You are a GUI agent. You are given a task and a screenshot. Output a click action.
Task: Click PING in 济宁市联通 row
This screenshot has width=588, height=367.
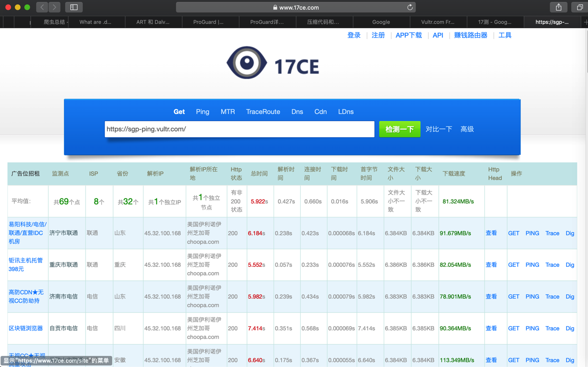(x=532, y=233)
